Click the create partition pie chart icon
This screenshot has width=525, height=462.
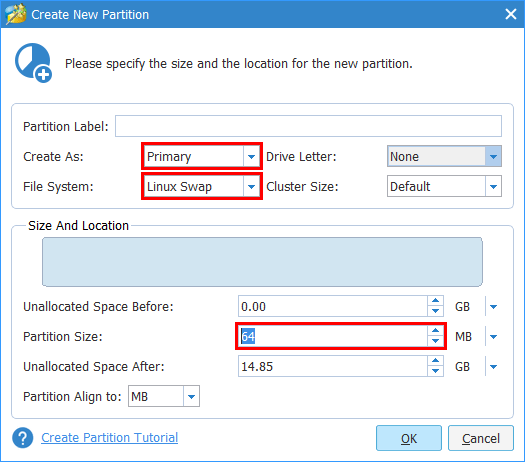pyautogui.click(x=33, y=63)
